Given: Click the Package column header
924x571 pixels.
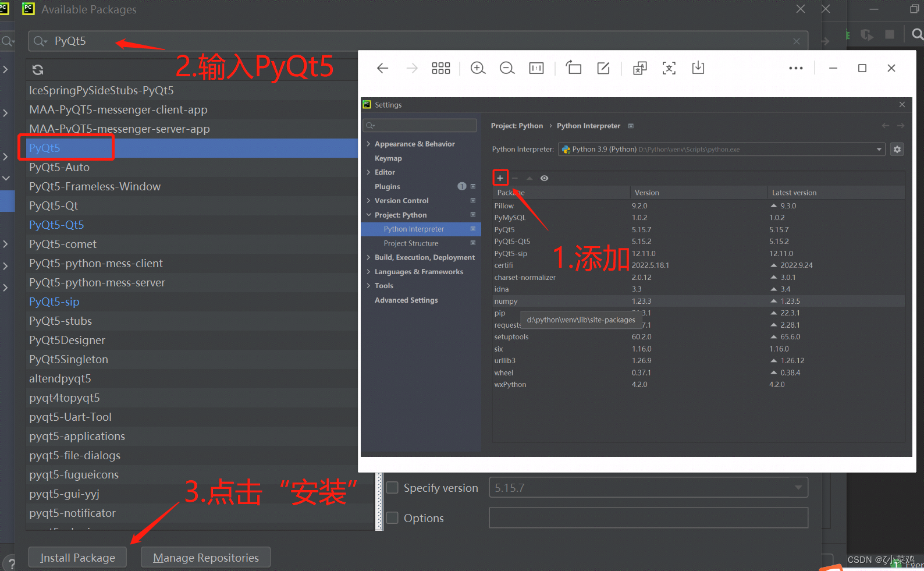Looking at the screenshot, I should point(560,193).
